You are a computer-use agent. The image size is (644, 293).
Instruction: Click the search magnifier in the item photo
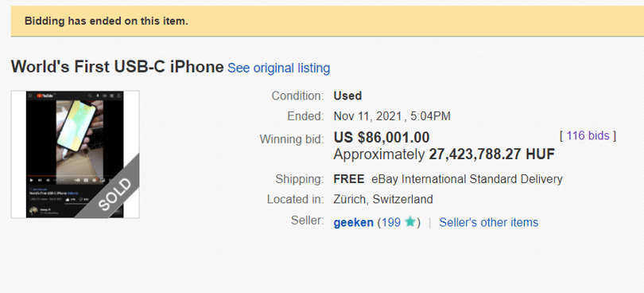[x=90, y=96]
